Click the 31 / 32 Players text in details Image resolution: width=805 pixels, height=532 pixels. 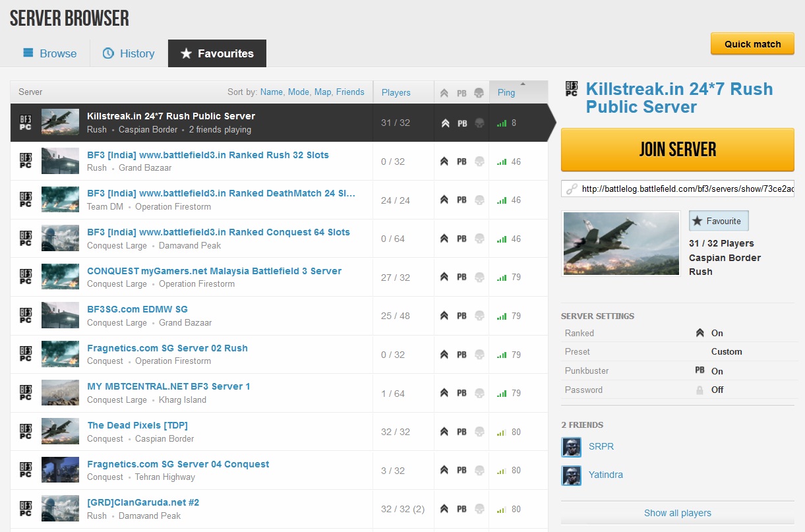(721, 243)
